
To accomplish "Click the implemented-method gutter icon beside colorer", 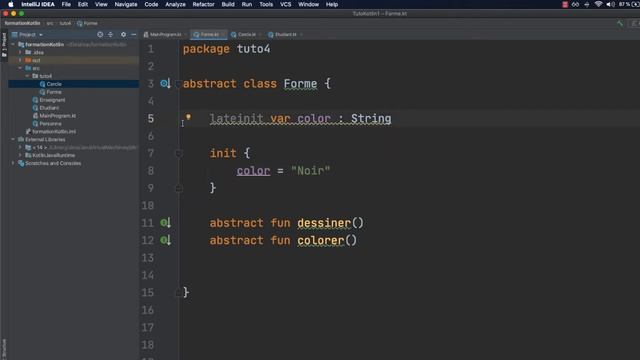I will [x=165, y=240].
